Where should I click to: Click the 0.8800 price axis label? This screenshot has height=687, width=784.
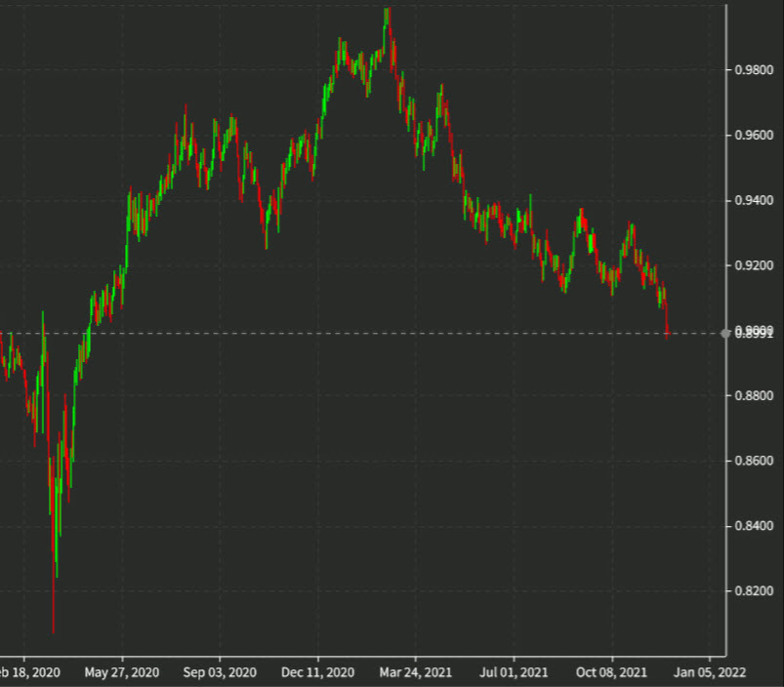click(x=752, y=394)
